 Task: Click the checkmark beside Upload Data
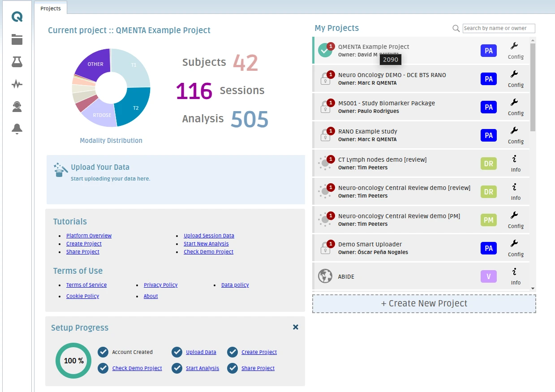pos(177,352)
